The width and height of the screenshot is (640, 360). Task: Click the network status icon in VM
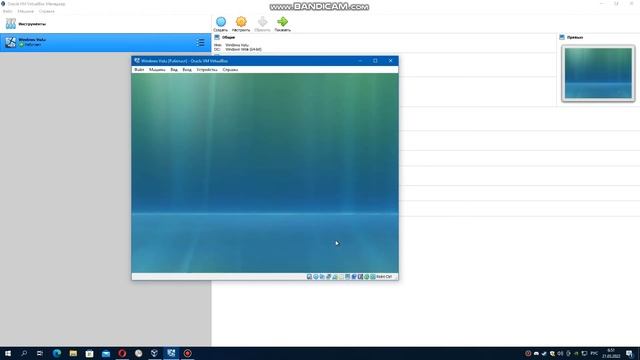coord(329,277)
